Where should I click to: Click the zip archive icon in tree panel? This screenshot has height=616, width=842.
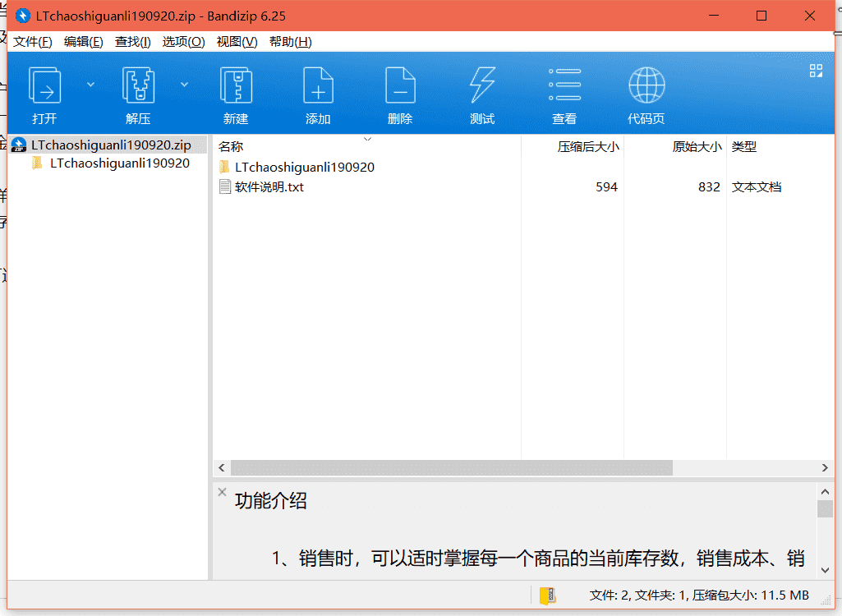click(19, 145)
